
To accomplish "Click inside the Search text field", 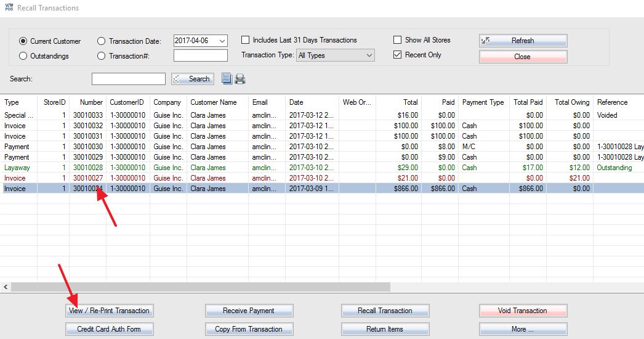I will pyautogui.click(x=129, y=78).
